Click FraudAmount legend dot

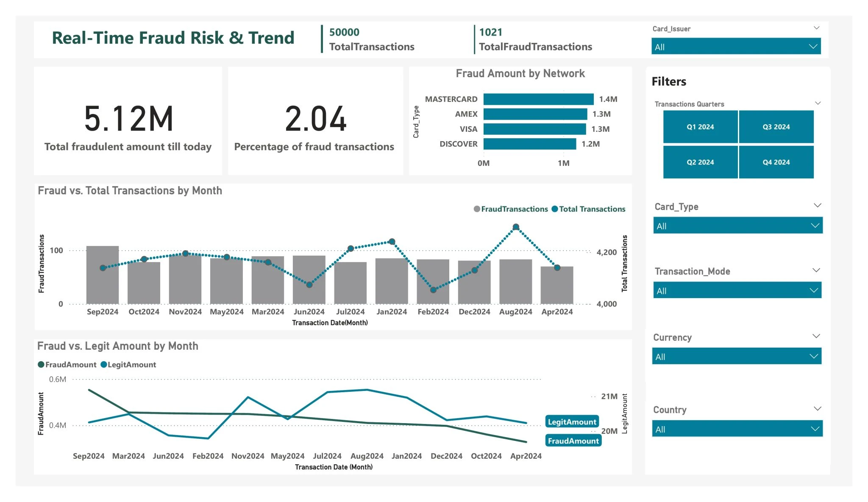coord(41,365)
